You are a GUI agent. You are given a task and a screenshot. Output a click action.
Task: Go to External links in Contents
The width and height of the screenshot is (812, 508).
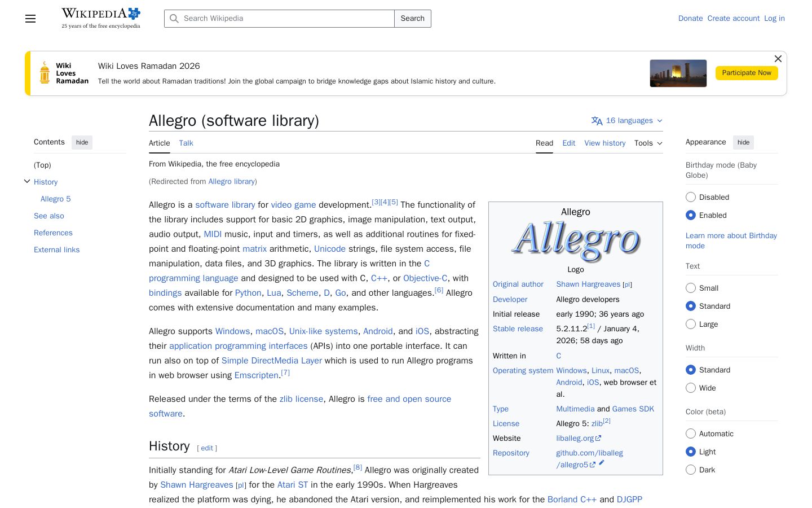pos(57,249)
